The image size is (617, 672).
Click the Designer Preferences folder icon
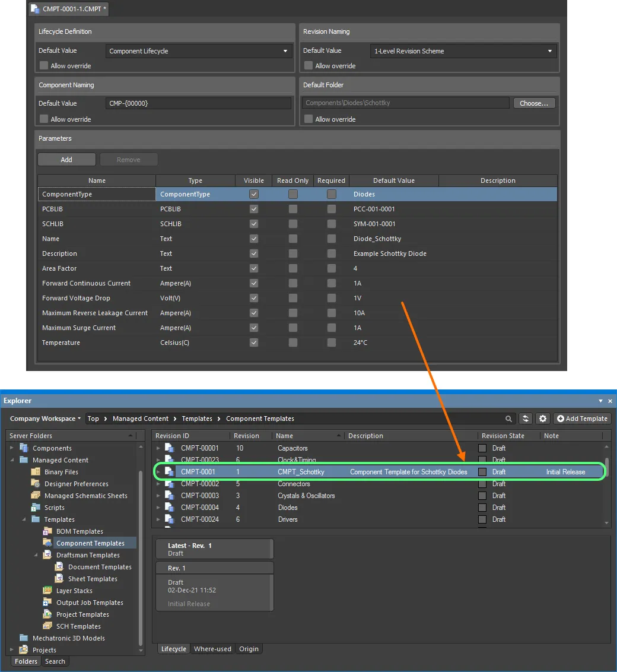coord(36,484)
